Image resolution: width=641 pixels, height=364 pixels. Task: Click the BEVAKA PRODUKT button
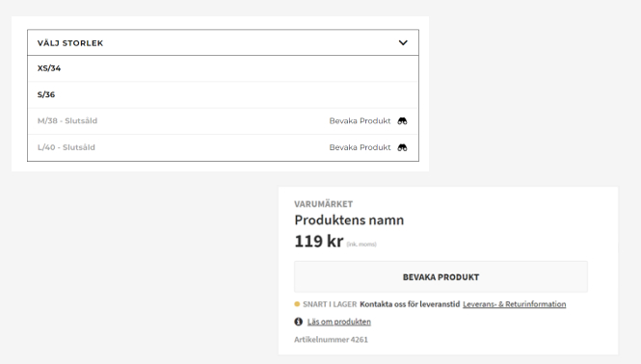point(441,277)
